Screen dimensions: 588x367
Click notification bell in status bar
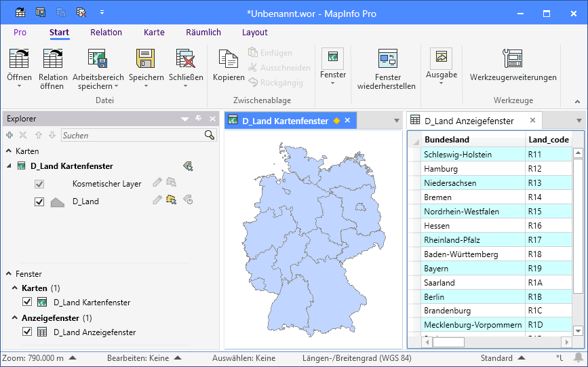[579, 358]
